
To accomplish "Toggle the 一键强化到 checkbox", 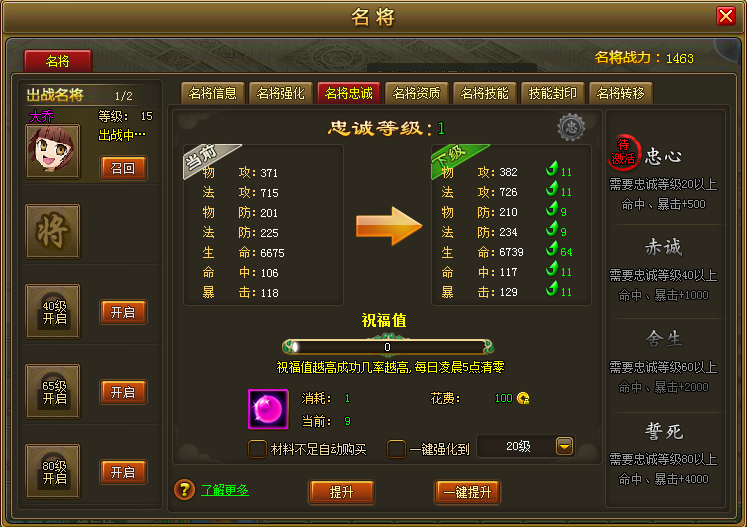I will click(x=396, y=449).
